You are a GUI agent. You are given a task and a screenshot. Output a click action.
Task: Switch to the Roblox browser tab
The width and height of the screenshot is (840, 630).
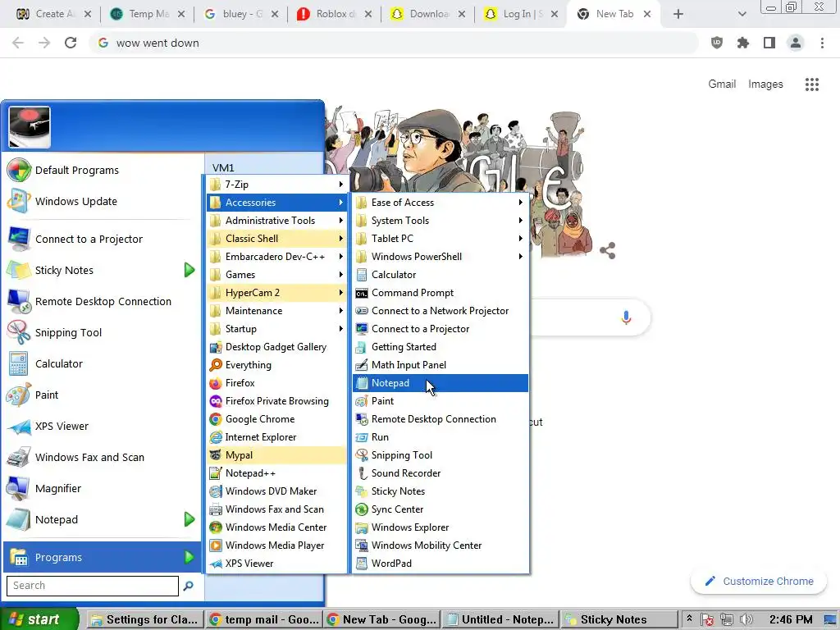334,14
